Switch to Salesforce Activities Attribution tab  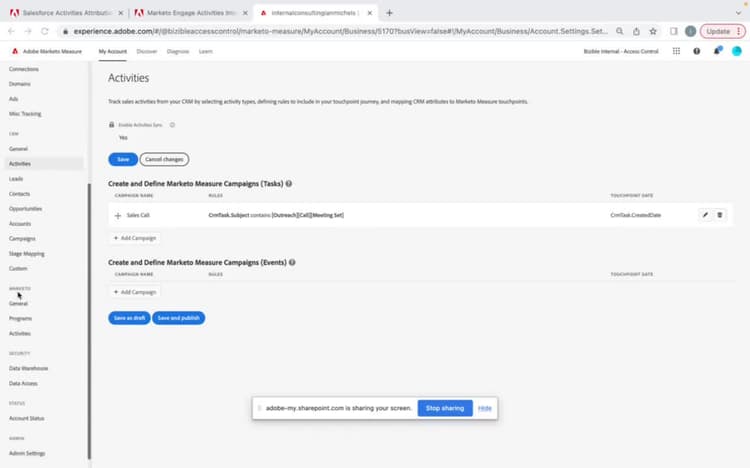click(x=65, y=13)
